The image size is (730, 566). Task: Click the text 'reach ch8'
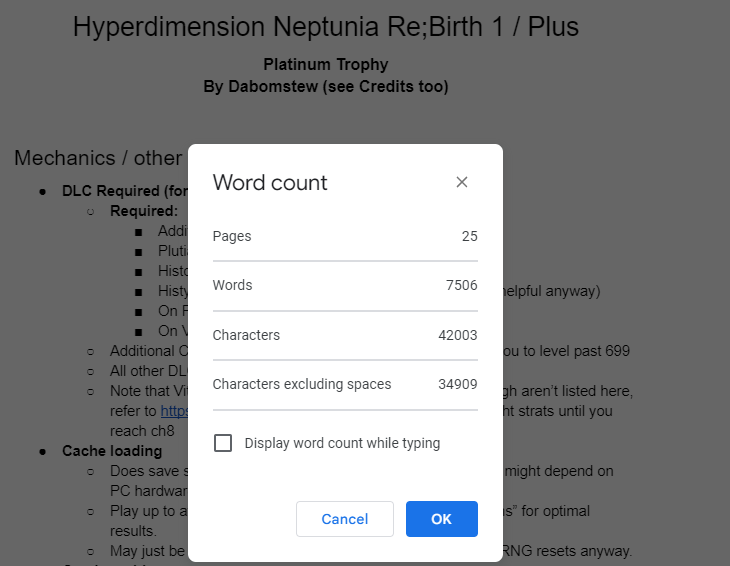142,431
